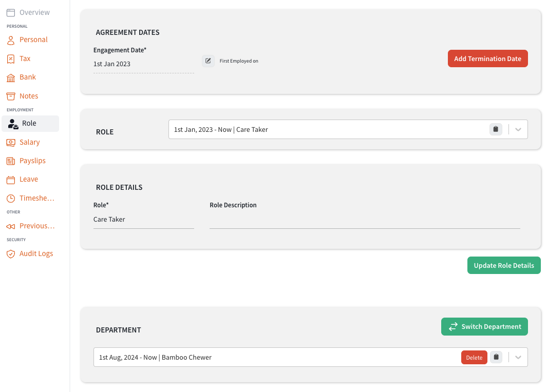Open the Bamboo Chewer department combo box
This screenshot has width=547, height=392.
[310, 357]
